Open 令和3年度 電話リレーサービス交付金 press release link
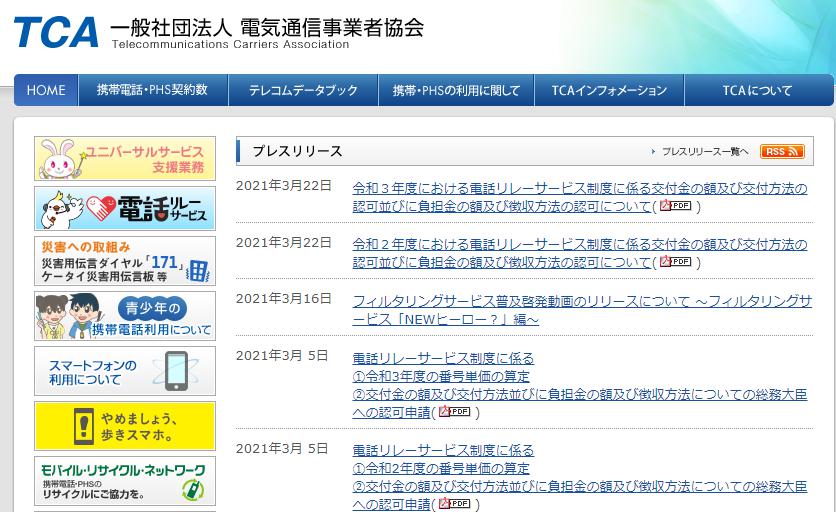 (580, 197)
